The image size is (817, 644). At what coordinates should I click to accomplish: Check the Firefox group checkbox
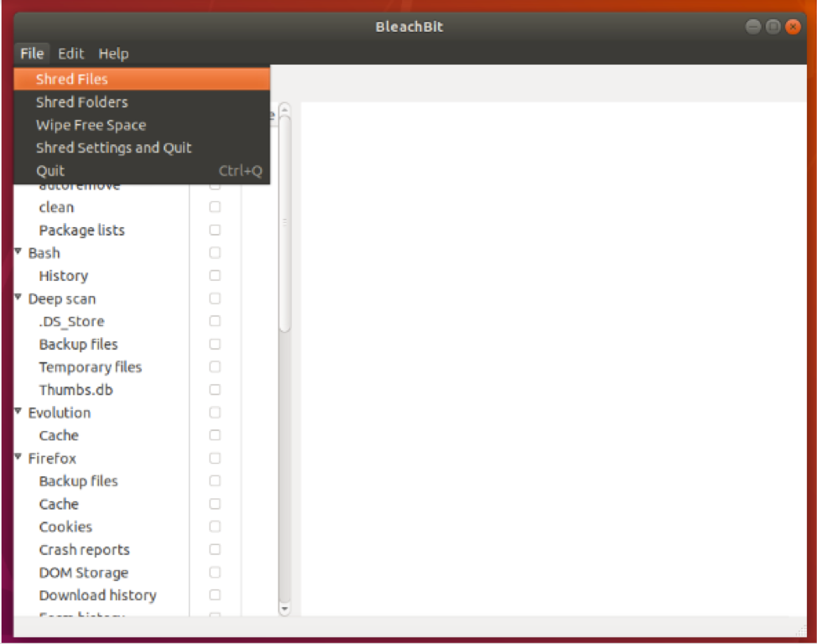click(215, 458)
